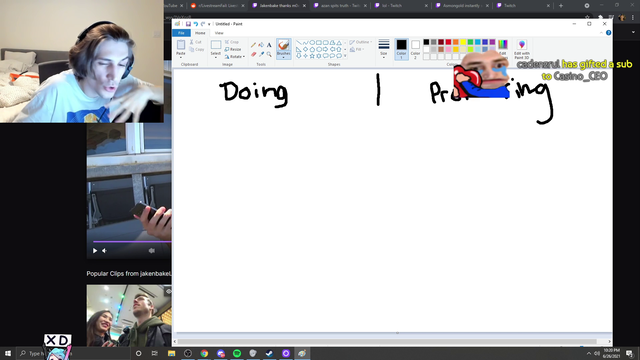This screenshot has width=640, height=360.
Task: Open the File menu in Paint
Action: pos(181,33)
